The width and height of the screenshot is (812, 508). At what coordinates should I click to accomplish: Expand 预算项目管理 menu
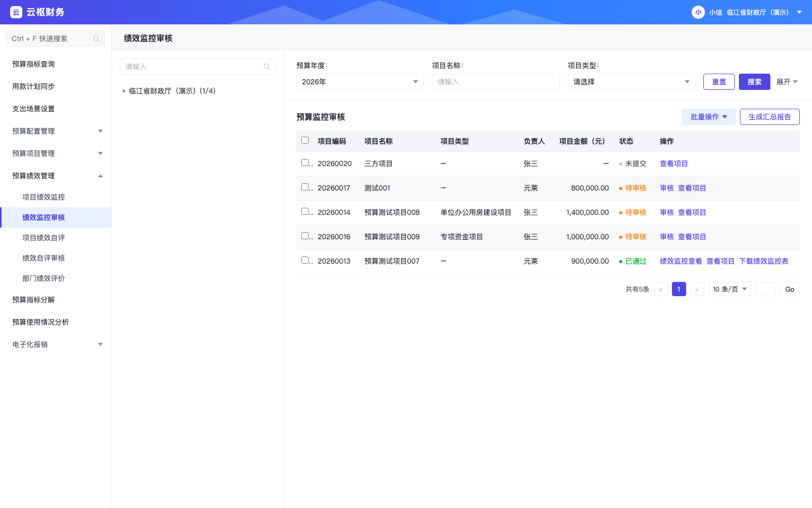click(56, 153)
